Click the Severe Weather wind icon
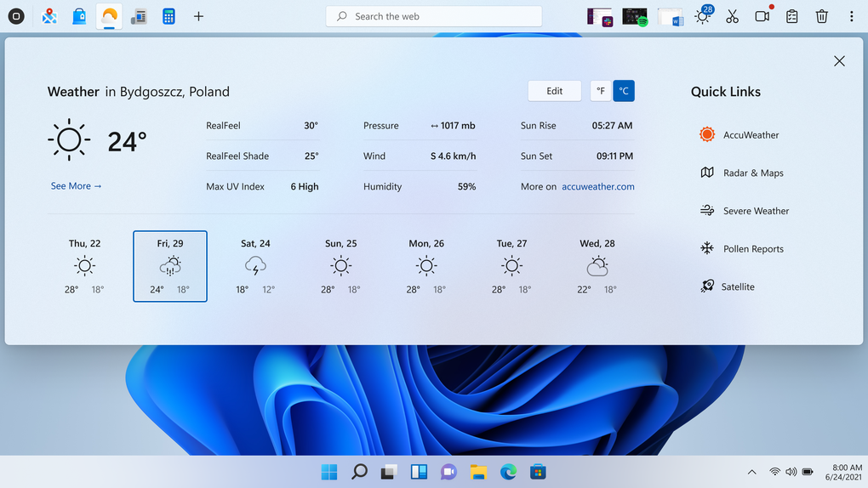868x488 pixels. [707, 210]
